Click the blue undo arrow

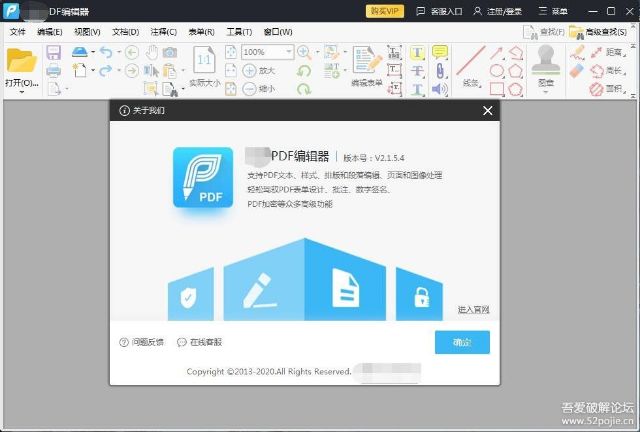coord(106,52)
